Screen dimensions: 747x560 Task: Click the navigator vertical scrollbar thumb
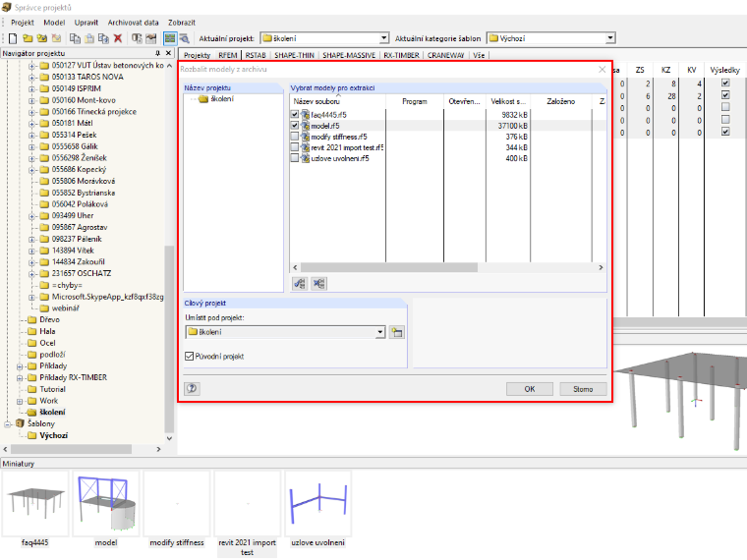pyautogui.click(x=169, y=338)
